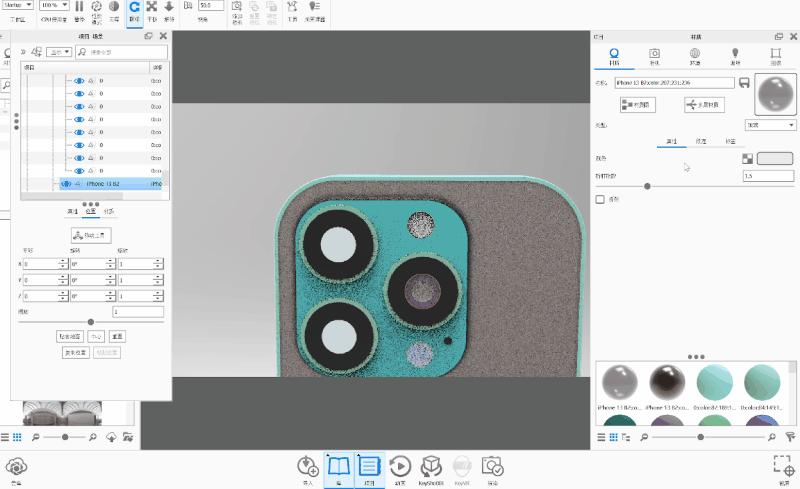Hide the iPhone 13 B2 scene item
The width and height of the screenshot is (800, 489).
pos(67,184)
